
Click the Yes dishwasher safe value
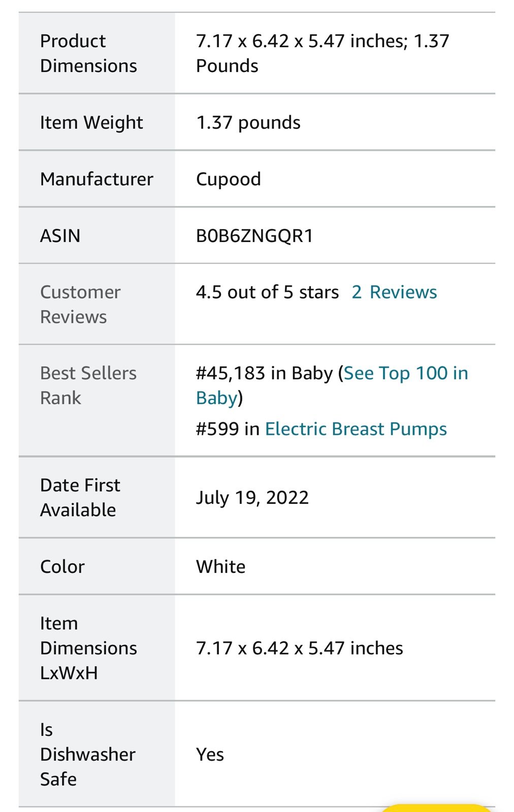pyautogui.click(x=210, y=755)
